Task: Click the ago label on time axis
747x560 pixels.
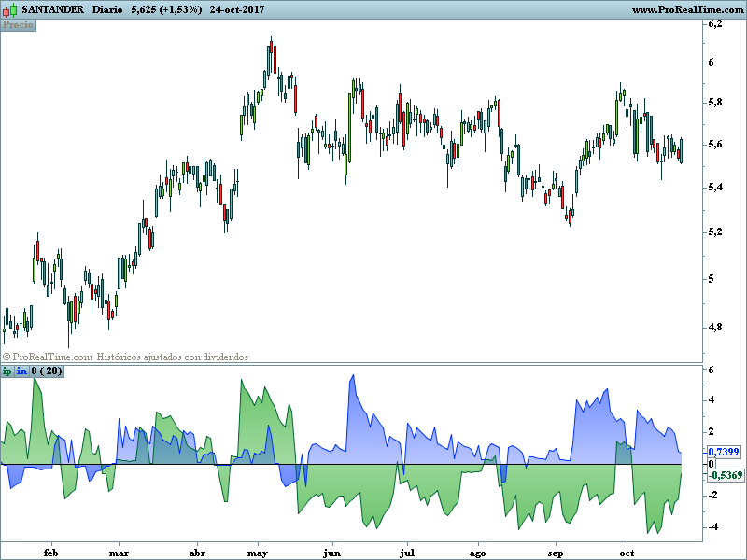Action: 477,553
